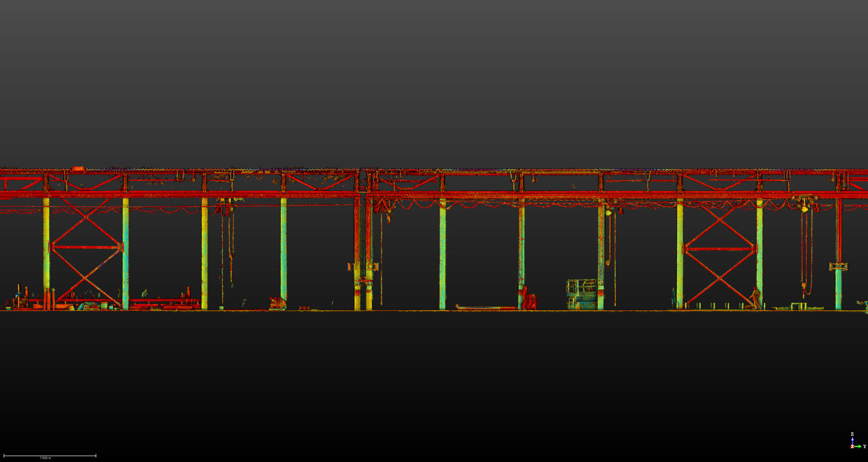Image resolution: width=868 pixels, height=462 pixels.
Task: Click center of the right X cross-bracing
Action: 719,249
